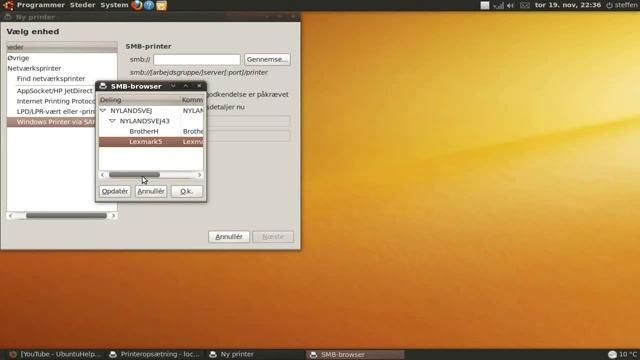The height and width of the screenshot is (360, 640).
Task: Switch to YouTube - UbuntuHelp taskbar window
Action: coord(55,354)
